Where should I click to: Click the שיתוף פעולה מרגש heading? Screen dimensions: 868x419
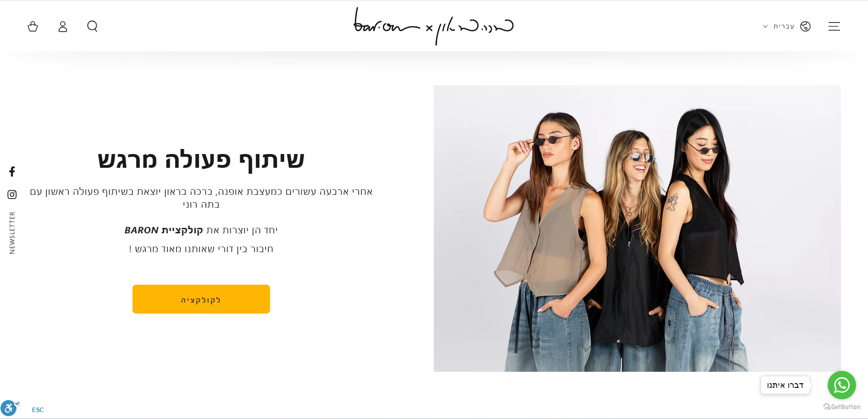pos(201,160)
